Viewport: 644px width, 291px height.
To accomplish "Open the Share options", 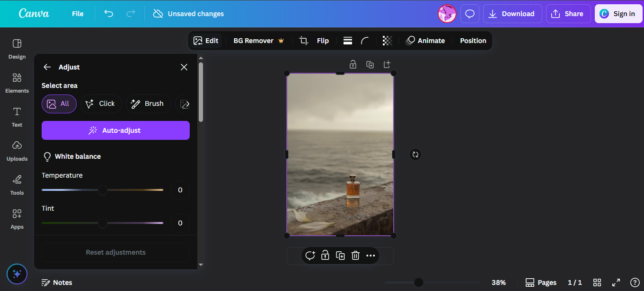I will [x=568, y=14].
